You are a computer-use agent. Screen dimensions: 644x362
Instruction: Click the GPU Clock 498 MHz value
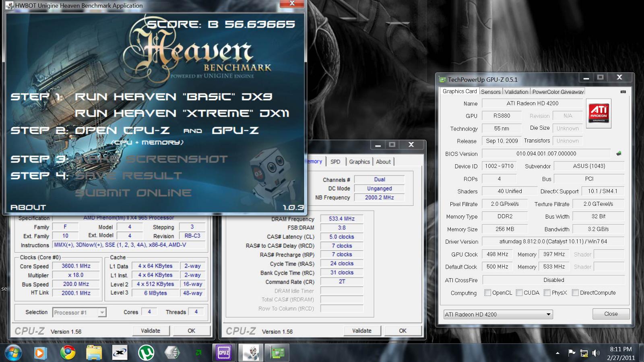click(x=497, y=254)
